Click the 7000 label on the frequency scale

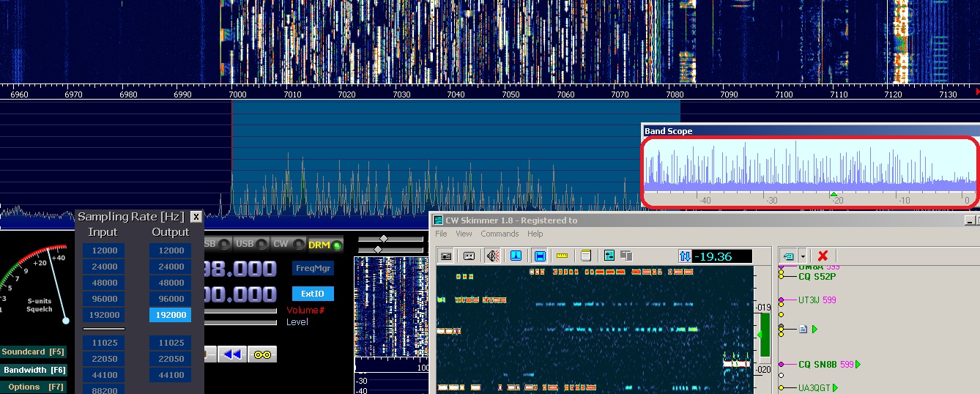(x=237, y=94)
